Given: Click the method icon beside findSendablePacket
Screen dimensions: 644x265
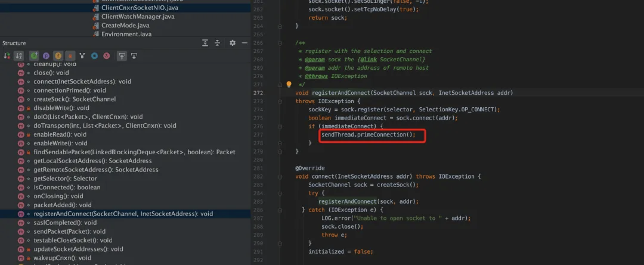Looking at the screenshot, I should coord(21,152).
